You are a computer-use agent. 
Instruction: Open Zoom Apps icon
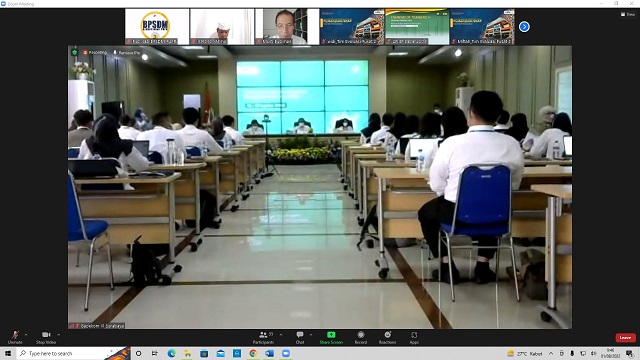point(414,337)
